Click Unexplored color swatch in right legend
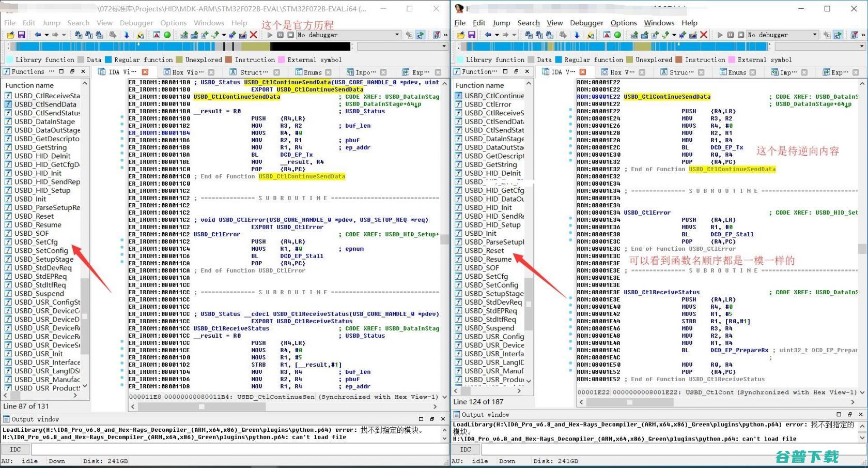868x468 pixels. [x=629, y=59]
